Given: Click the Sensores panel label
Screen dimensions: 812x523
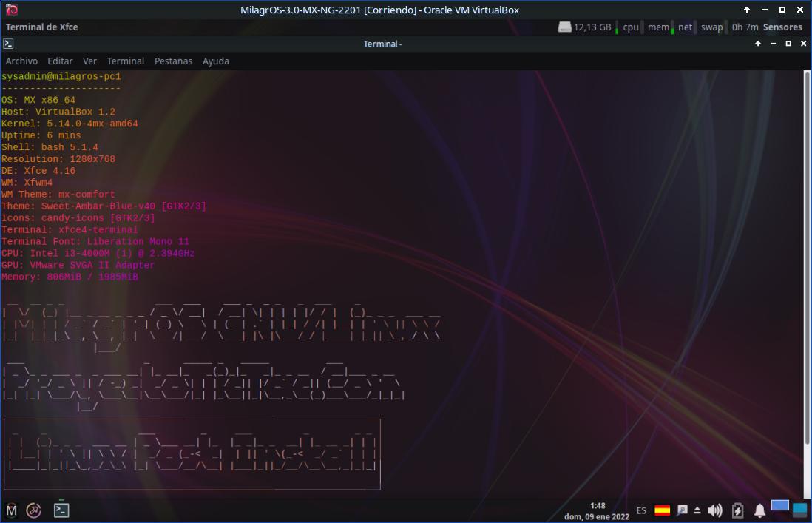Looking at the screenshot, I should [x=782, y=27].
